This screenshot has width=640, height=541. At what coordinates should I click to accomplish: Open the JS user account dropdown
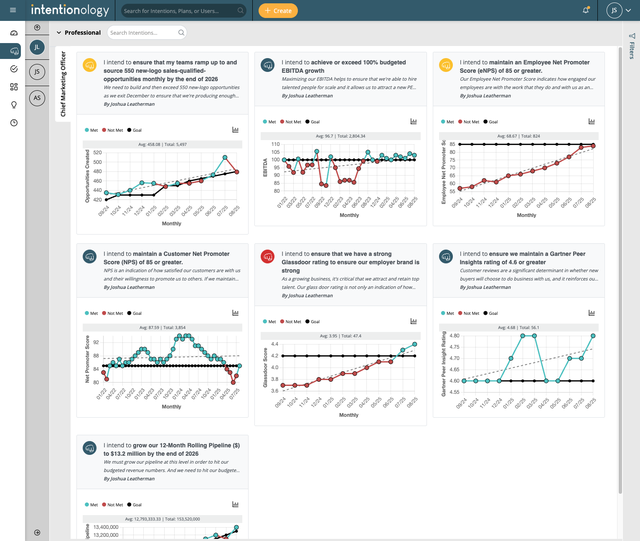coord(617,10)
